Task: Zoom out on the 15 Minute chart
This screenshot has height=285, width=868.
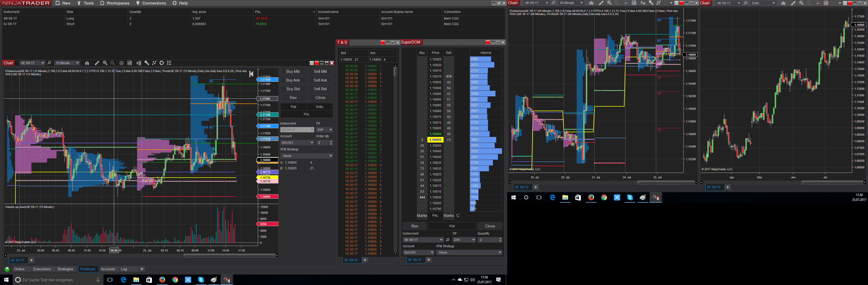Action: pos(113,63)
